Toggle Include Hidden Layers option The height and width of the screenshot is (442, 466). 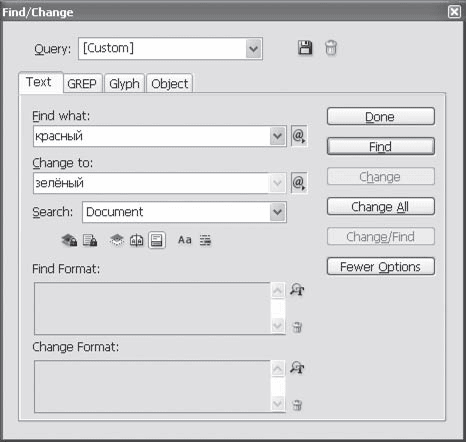click(x=117, y=240)
